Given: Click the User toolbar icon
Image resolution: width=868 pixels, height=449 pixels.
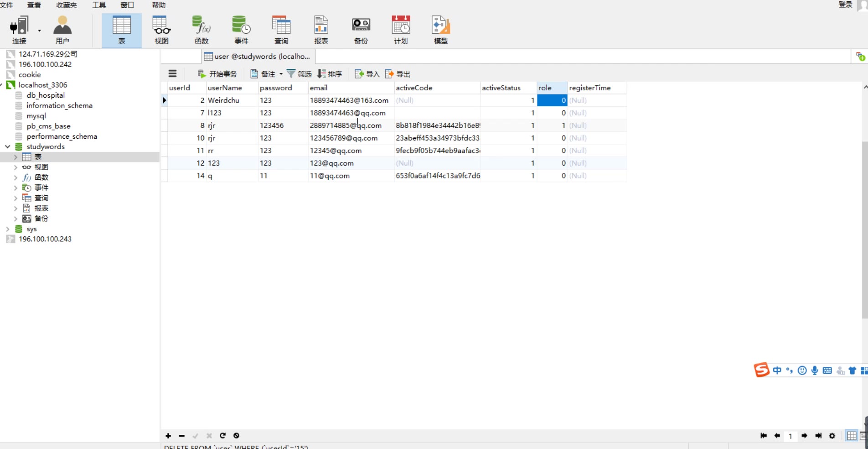Looking at the screenshot, I should [x=62, y=30].
